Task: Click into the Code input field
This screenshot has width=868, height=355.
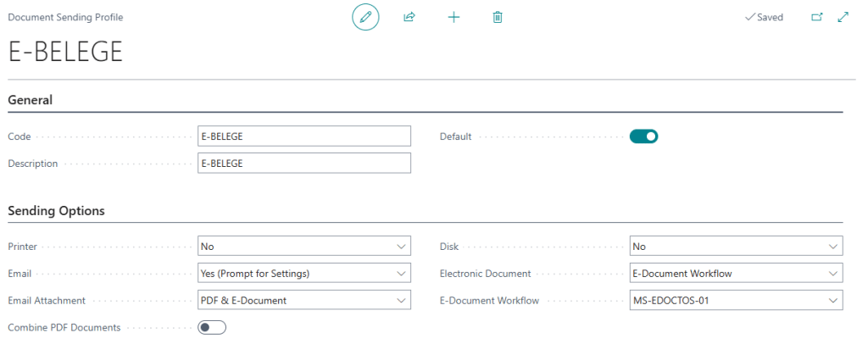Action: [303, 136]
